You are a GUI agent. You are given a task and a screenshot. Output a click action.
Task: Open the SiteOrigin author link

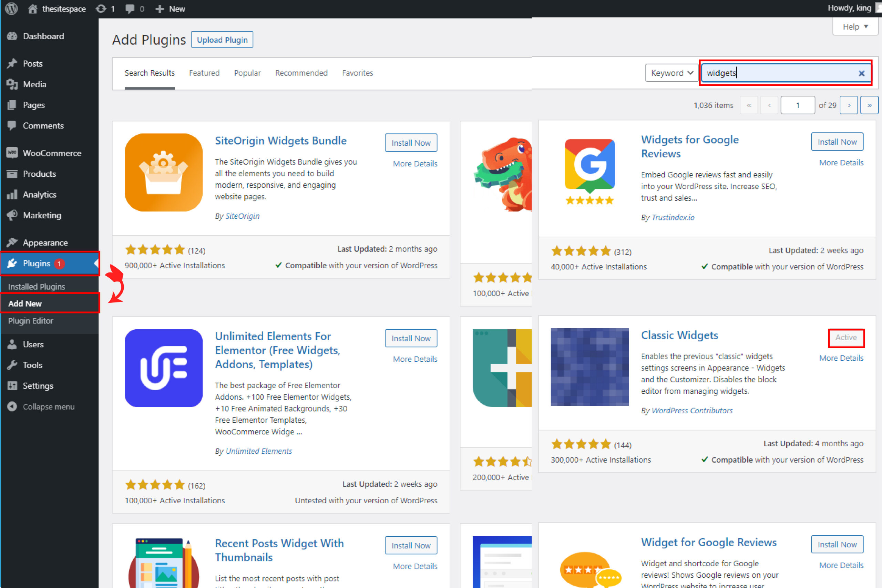point(242,216)
